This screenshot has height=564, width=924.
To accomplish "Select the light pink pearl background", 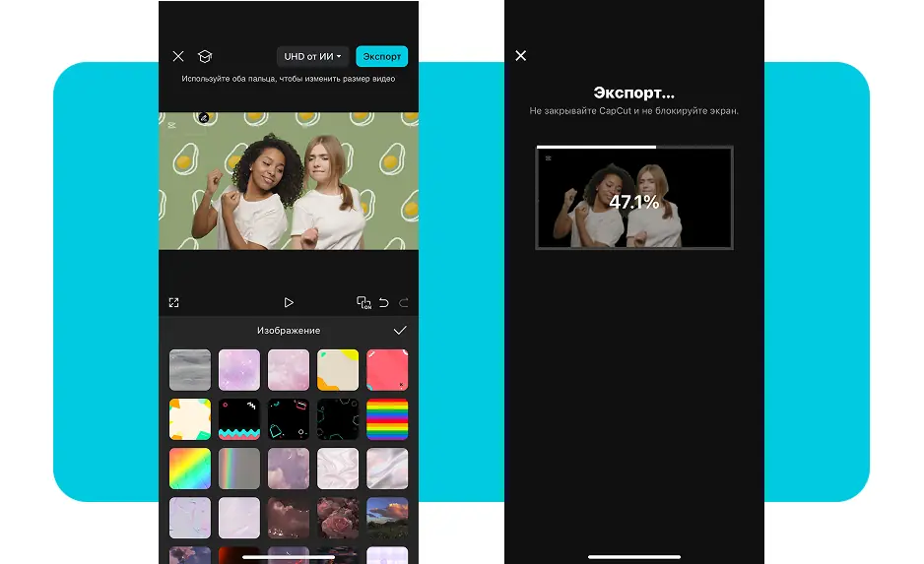I will pyautogui.click(x=239, y=518).
